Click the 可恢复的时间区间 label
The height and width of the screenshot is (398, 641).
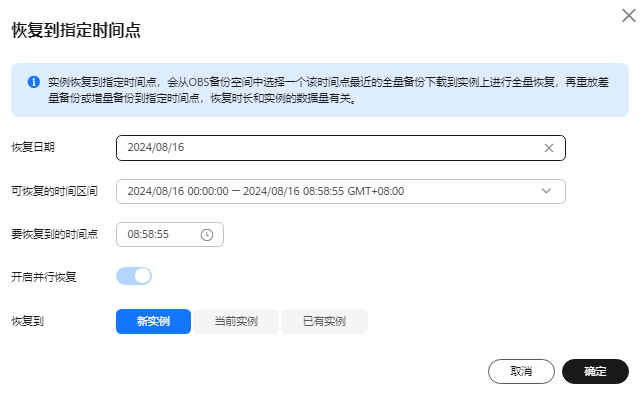(54, 191)
